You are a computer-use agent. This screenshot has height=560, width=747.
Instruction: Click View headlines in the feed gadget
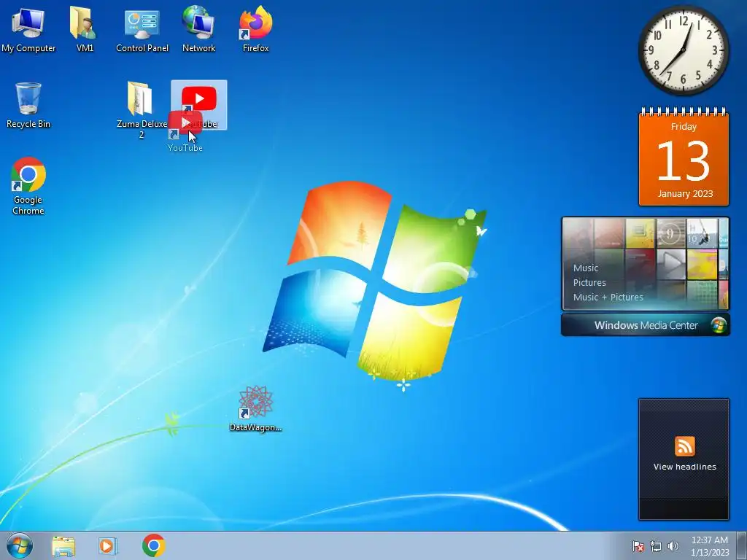click(x=684, y=467)
